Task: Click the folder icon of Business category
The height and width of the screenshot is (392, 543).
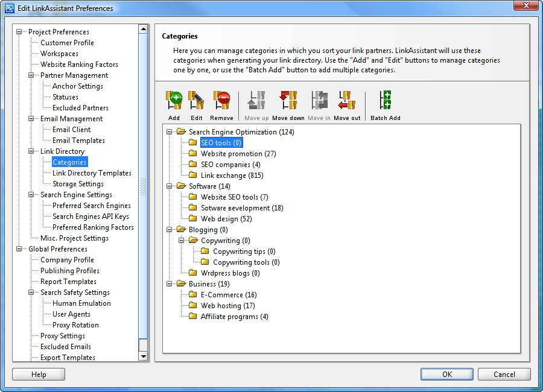Action: [181, 283]
